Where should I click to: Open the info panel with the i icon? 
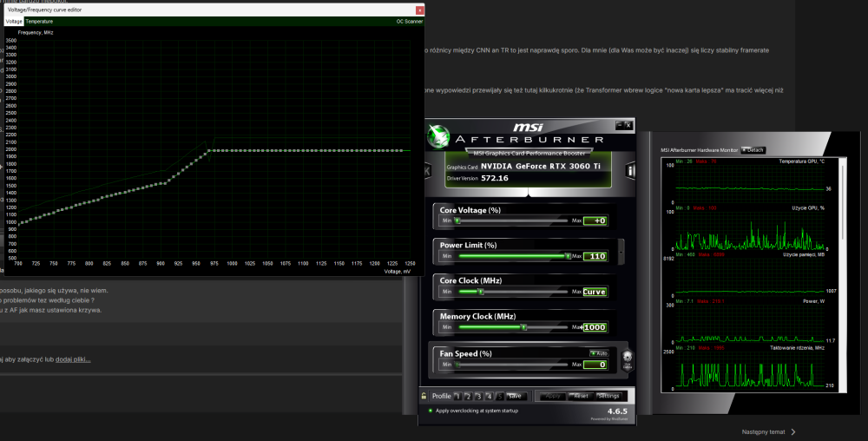click(x=631, y=171)
